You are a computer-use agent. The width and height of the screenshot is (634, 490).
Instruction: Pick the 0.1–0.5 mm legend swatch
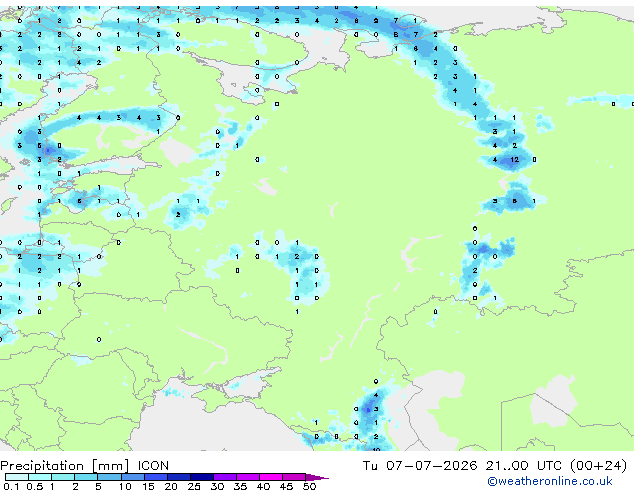[x=17, y=477]
